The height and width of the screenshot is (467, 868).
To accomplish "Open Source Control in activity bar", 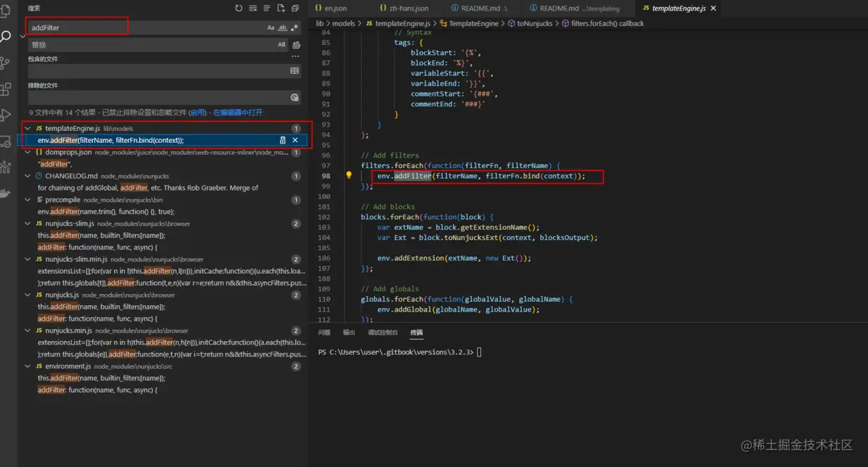I will tap(6, 63).
